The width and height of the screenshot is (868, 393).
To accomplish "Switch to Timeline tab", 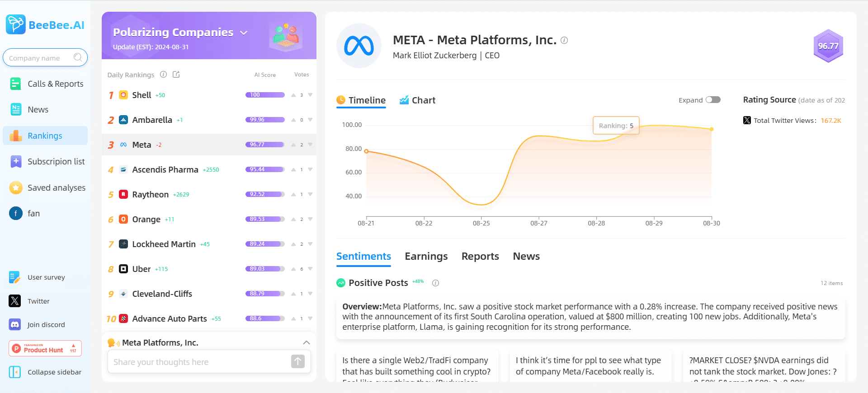I will pos(361,100).
